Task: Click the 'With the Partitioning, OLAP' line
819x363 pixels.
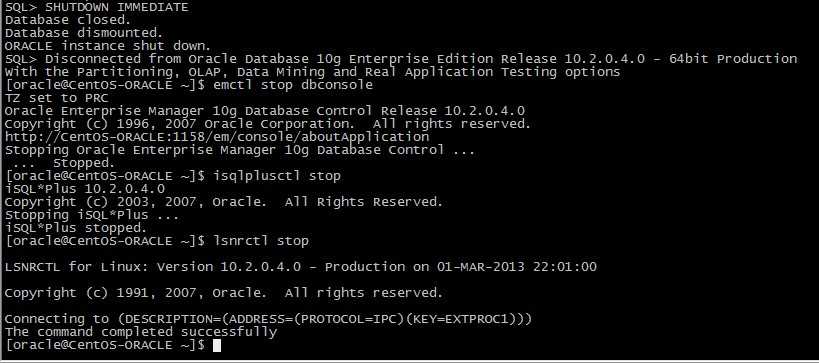Action: [x=312, y=72]
